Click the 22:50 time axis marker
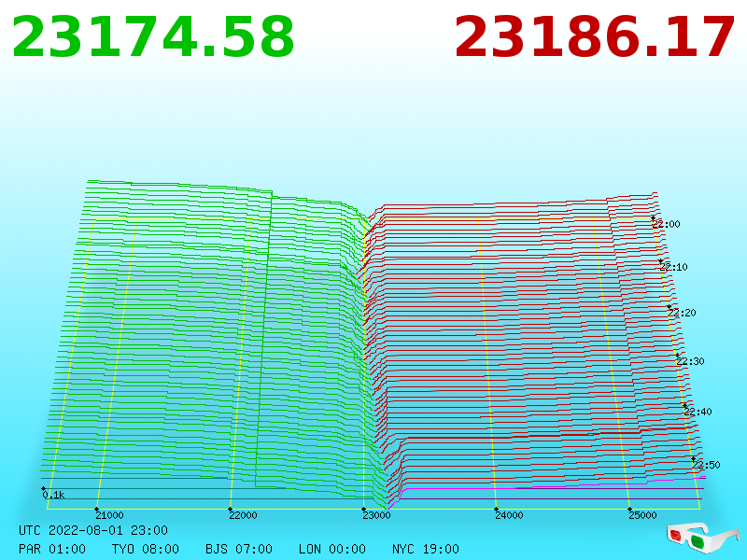Viewport: 747px width, 560px height. coord(707,465)
